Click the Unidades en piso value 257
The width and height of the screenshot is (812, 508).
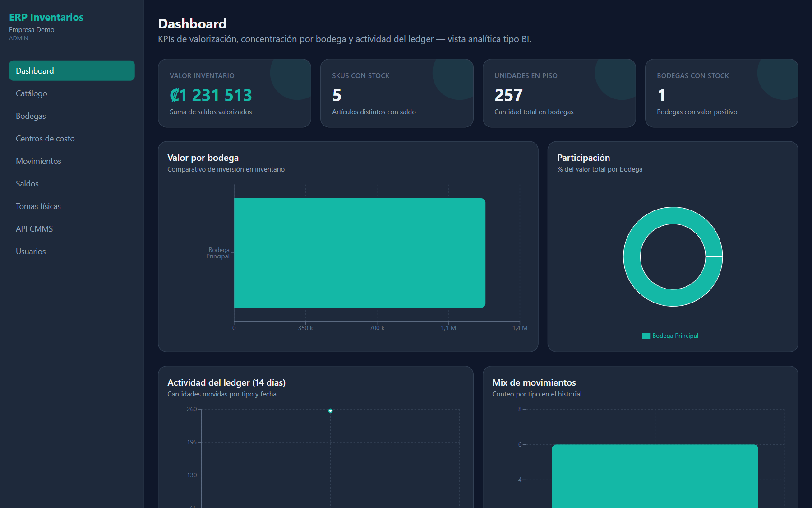[508, 95]
